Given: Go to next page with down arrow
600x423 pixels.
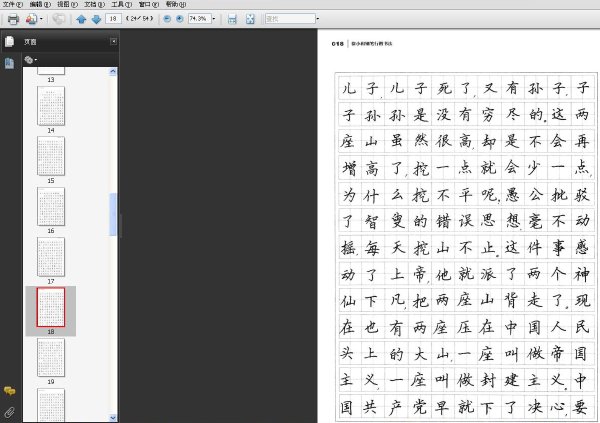Looking at the screenshot, I should click(96, 19).
